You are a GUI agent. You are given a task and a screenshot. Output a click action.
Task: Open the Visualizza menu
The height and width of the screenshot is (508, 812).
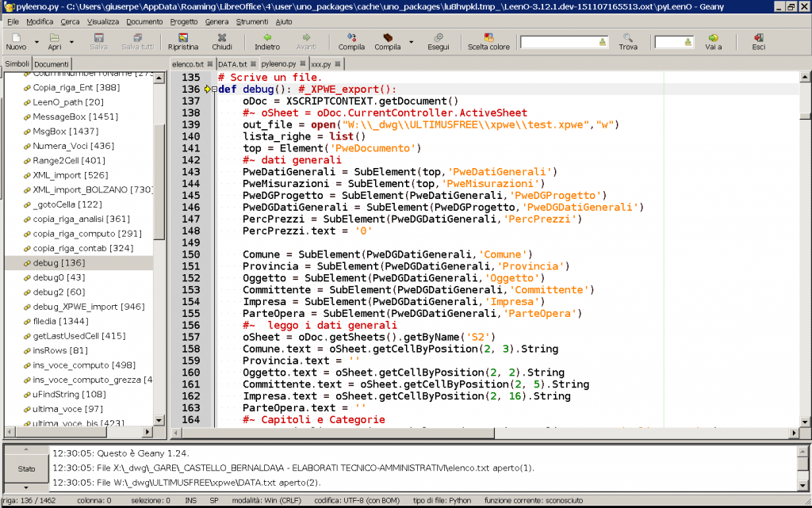(103, 21)
